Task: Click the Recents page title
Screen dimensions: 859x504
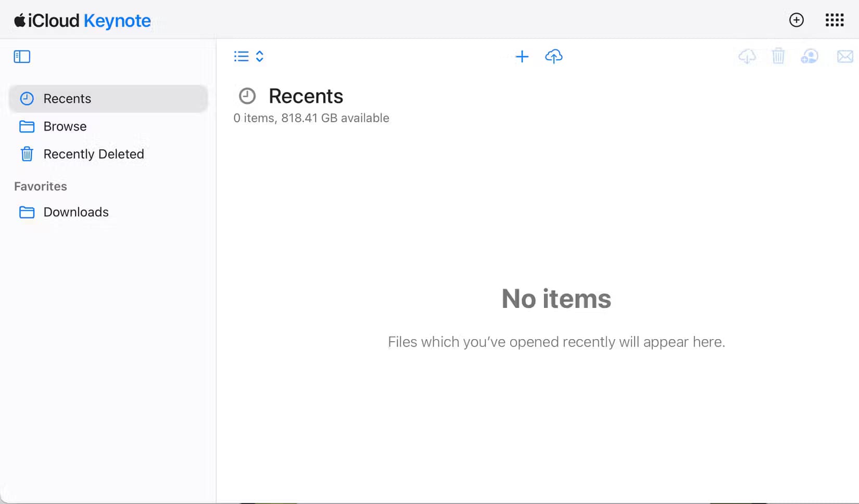Action: coord(306,96)
